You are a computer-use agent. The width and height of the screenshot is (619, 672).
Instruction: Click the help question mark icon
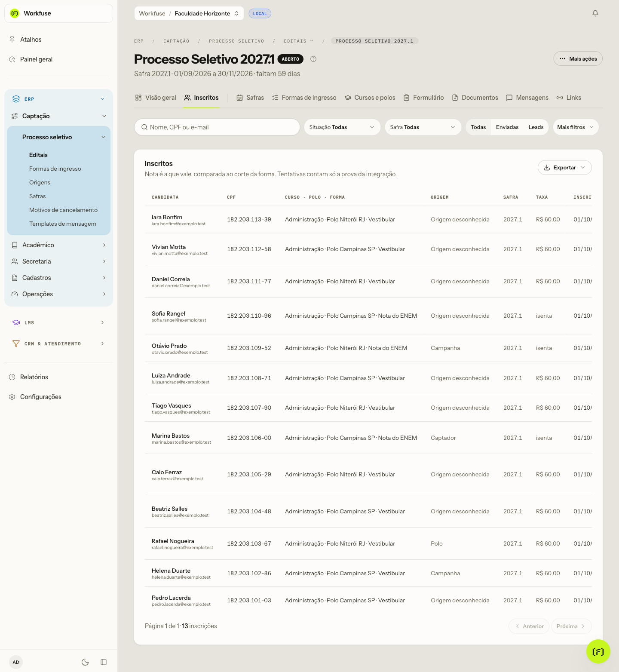point(313,59)
